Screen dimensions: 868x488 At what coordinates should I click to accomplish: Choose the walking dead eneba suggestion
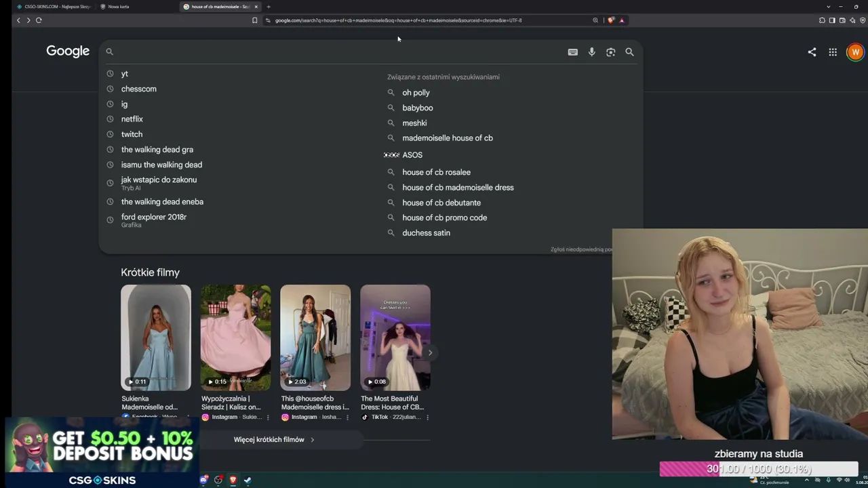[x=162, y=202]
